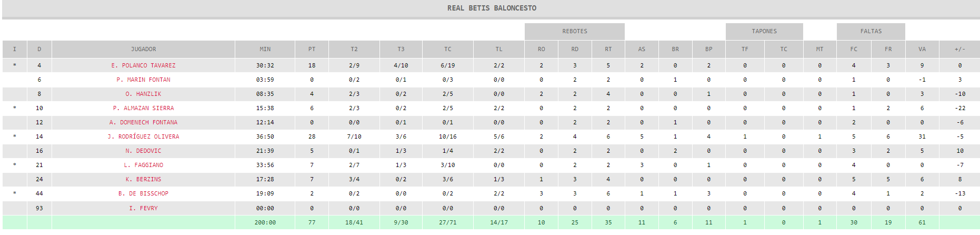Select N. Dedovic player link
This screenshot has width=980, height=235.
click(143, 151)
